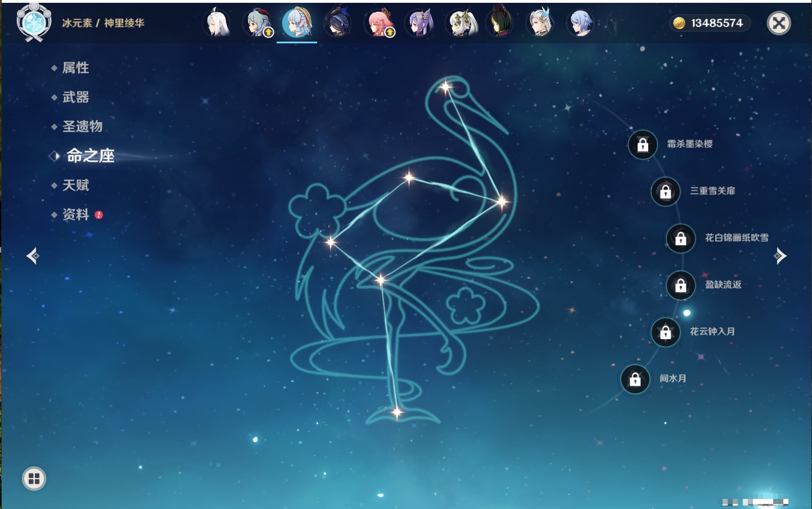812x509 pixels.
Task: Click lock icon beside 花白锦画纸吹雪
Action: [x=681, y=238]
